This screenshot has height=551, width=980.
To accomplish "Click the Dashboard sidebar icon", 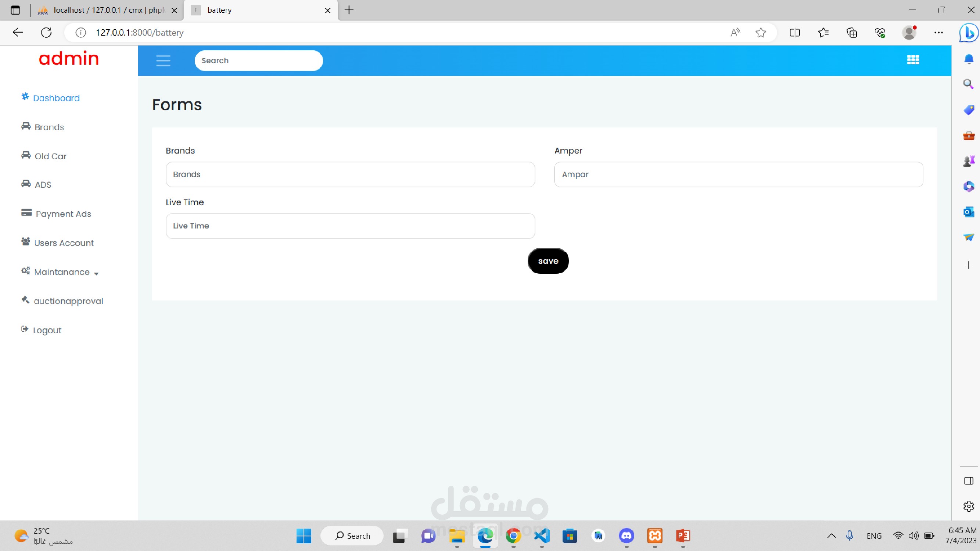I will click(25, 97).
